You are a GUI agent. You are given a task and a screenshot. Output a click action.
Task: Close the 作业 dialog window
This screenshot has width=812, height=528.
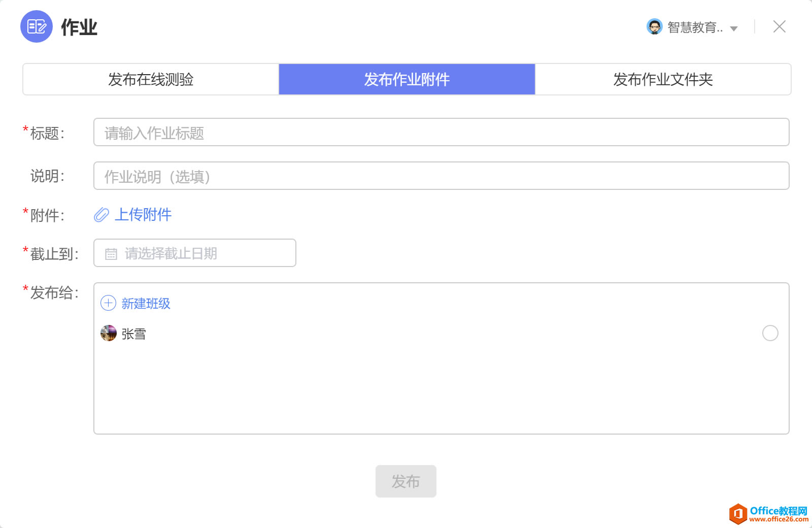[x=779, y=26]
